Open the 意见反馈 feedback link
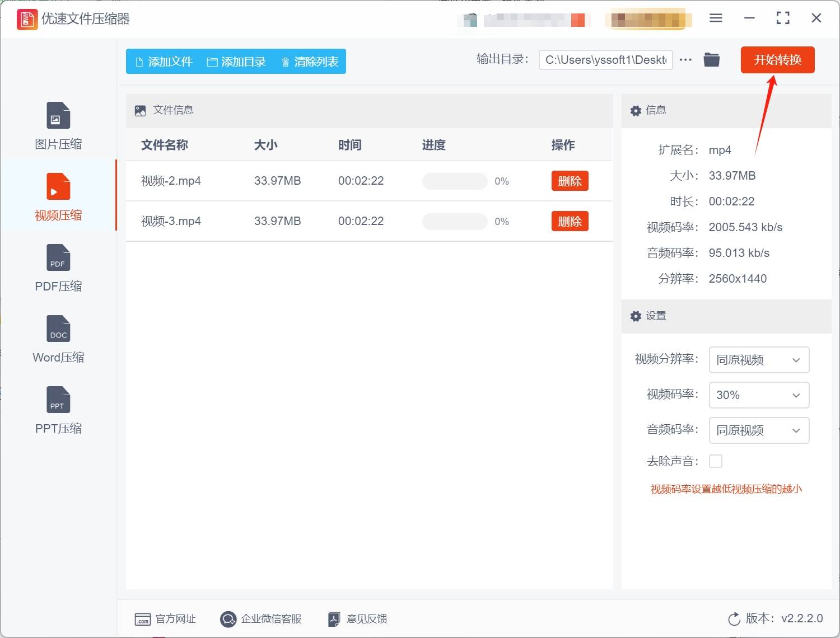840x638 pixels. (358, 619)
